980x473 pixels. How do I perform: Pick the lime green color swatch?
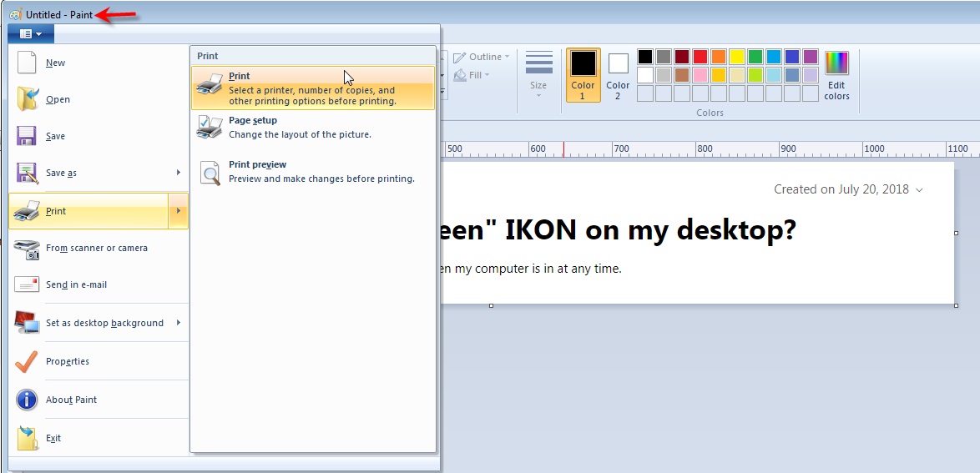click(x=755, y=75)
